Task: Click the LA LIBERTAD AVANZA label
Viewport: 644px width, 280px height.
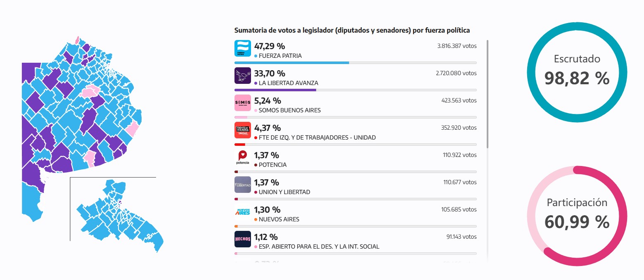Action: [288, 83]
